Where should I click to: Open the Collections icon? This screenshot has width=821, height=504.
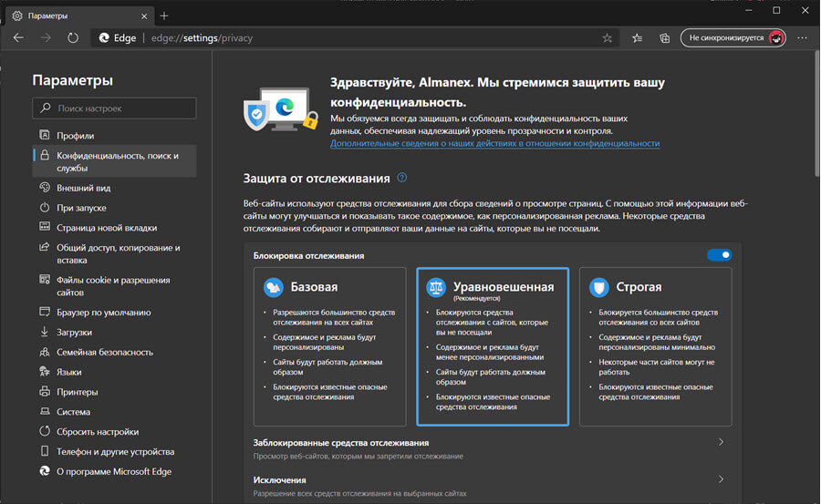coord(664,37)
